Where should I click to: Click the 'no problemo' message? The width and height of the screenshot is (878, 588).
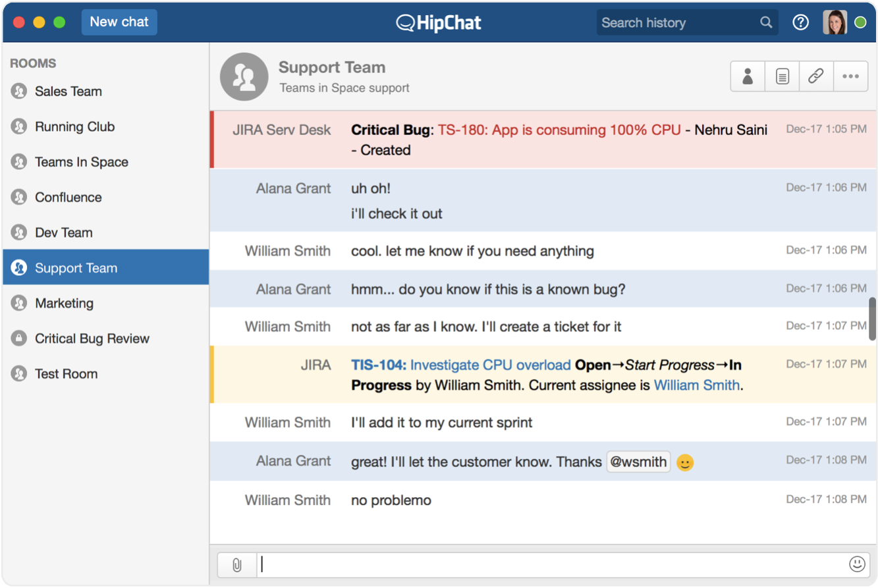pos(391,500)
